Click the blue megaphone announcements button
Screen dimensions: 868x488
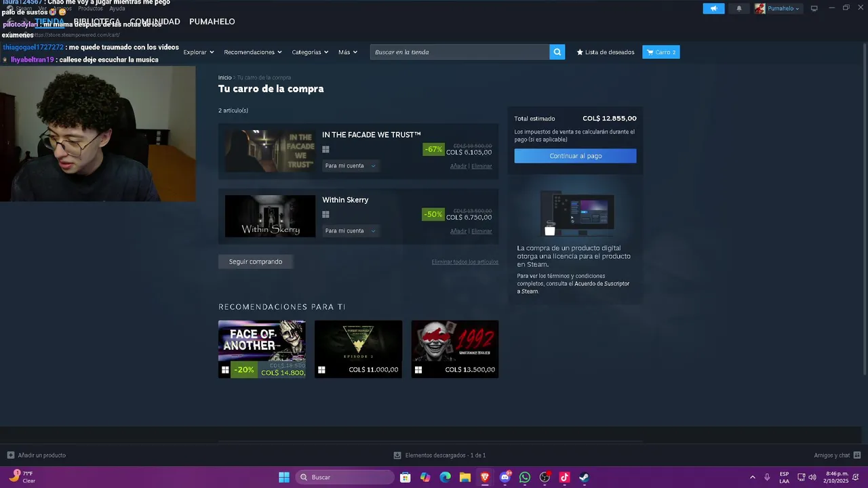point(713,8)
